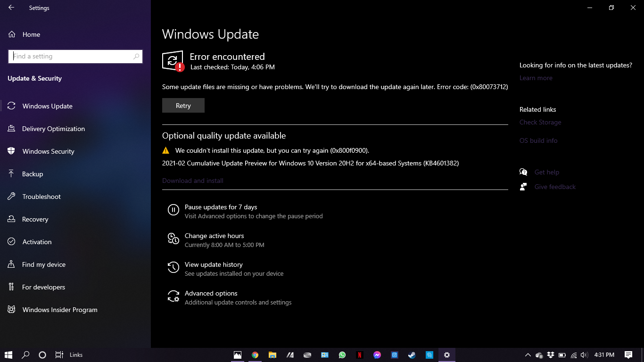Click the Get help link
The image size is (644, 362).
547,172
